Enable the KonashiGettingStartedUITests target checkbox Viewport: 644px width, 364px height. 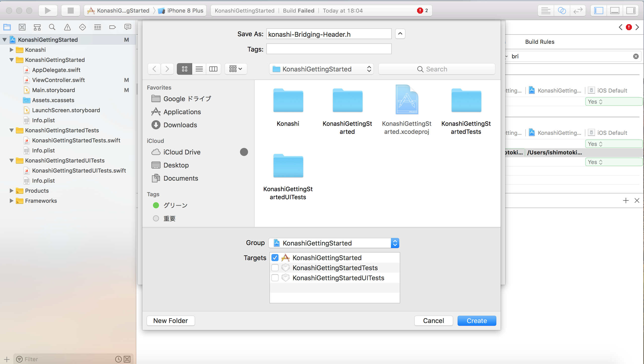point(275,278)
